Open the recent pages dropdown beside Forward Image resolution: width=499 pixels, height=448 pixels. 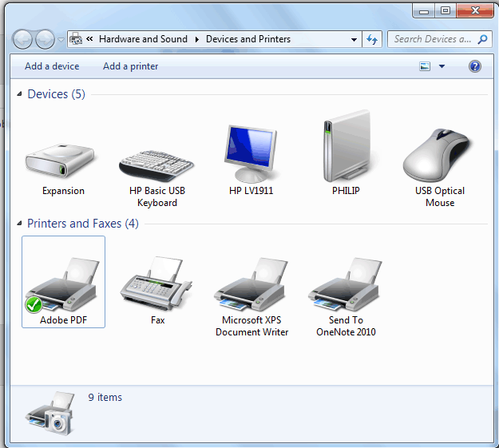click(61, 40)
